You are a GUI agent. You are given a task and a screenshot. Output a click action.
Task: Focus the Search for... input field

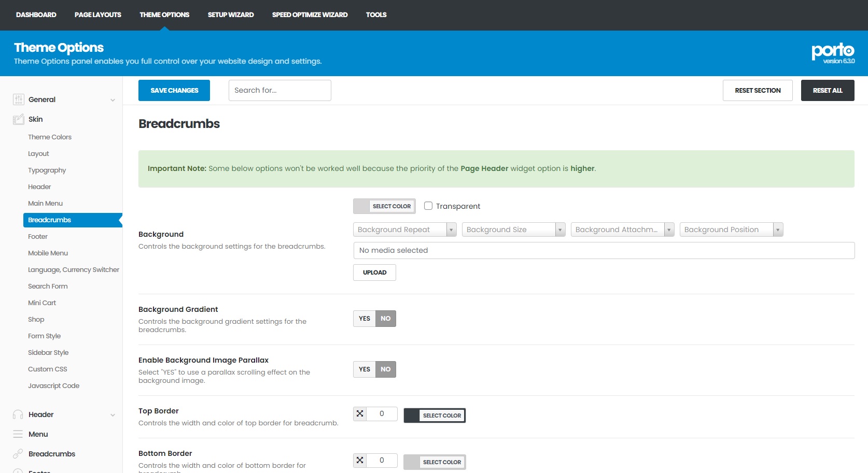279,91
